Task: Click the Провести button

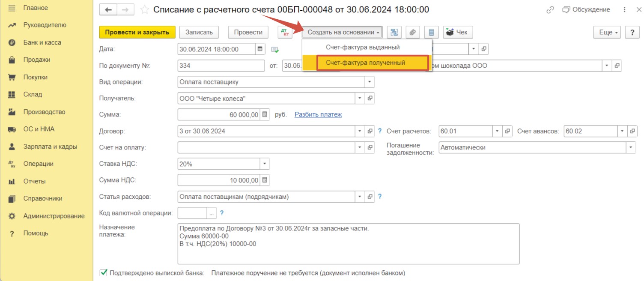Action: pos(248,32)
